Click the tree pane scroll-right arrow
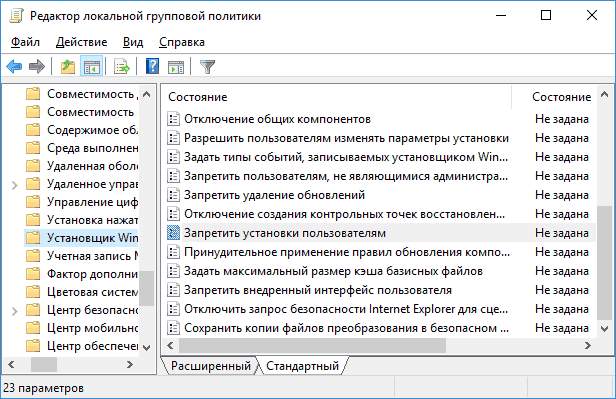 130,365
